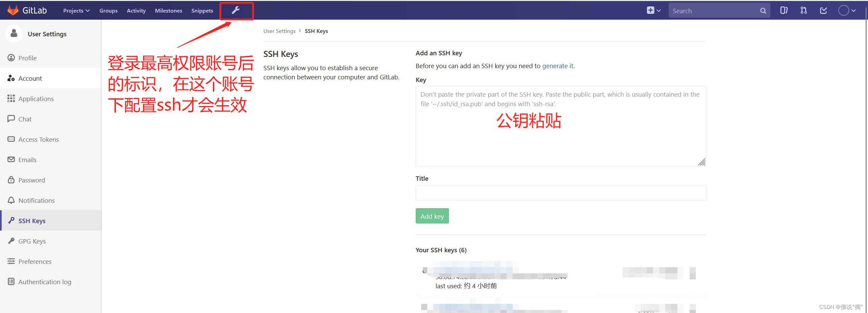Image resolution: width=868 pixels, height=313 pixels.
Task: Go to Emails settings
Action: click(x=51, y=159)
